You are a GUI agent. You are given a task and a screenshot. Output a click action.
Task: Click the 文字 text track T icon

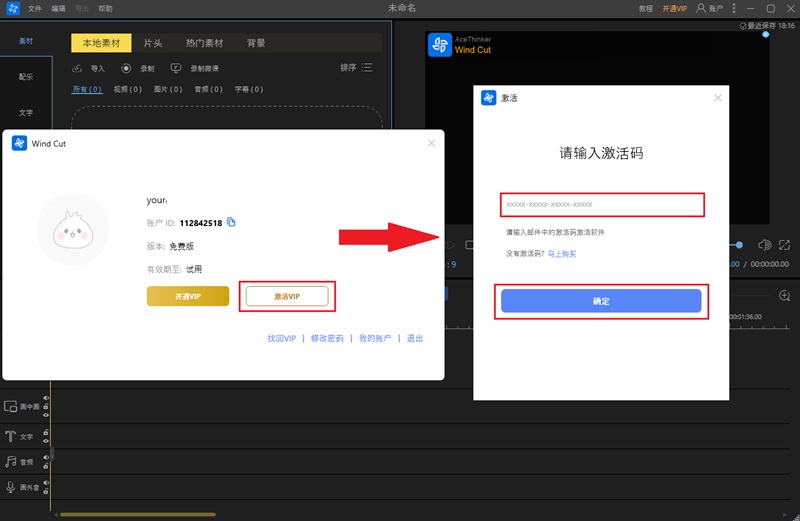point(10,436)
